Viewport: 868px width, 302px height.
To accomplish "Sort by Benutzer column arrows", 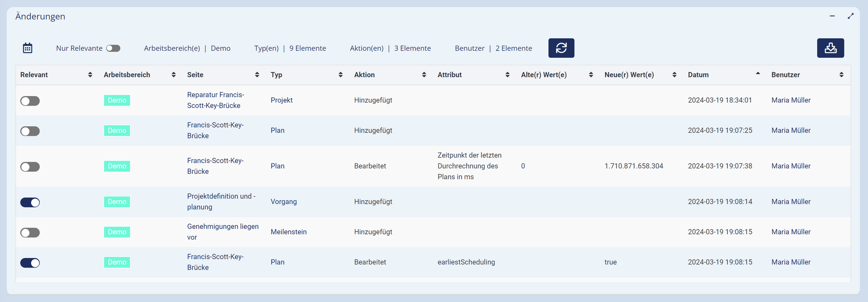I will tap(841, 75).
